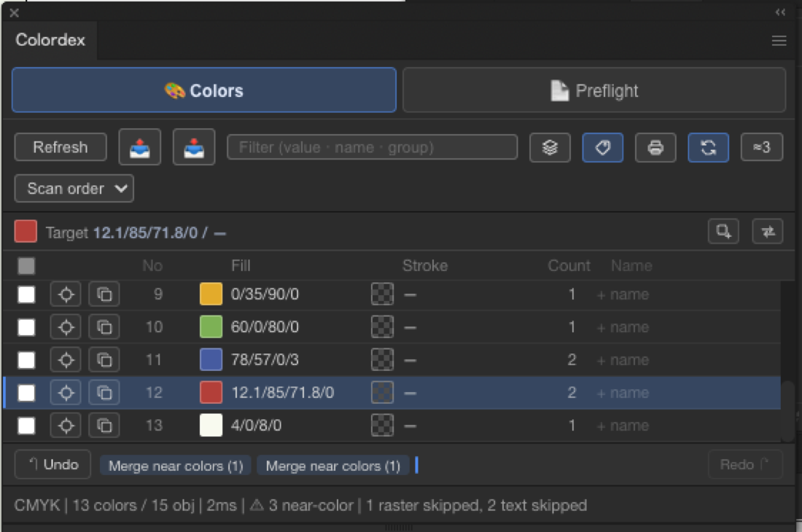Add a name to row 11
Image resolution: width=802 pixels, height=532 pixels.
click(x=623, y=360)
